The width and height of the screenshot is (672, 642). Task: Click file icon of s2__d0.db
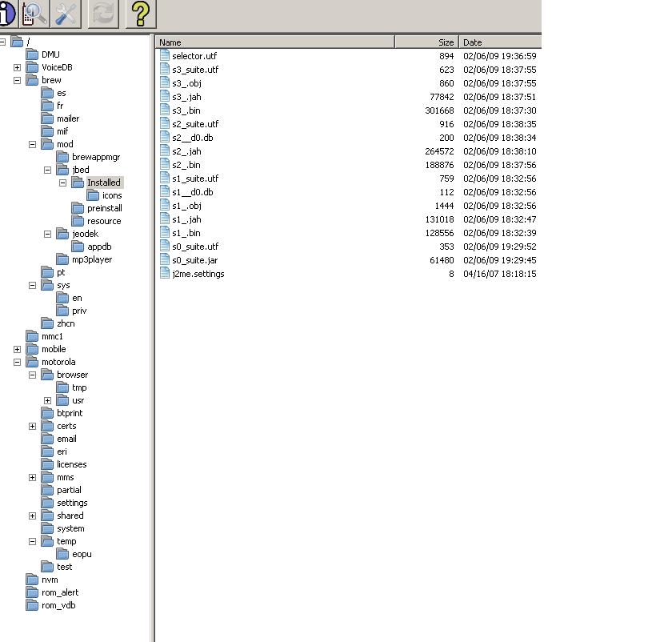pyautogui.click(x=165, y=137)
